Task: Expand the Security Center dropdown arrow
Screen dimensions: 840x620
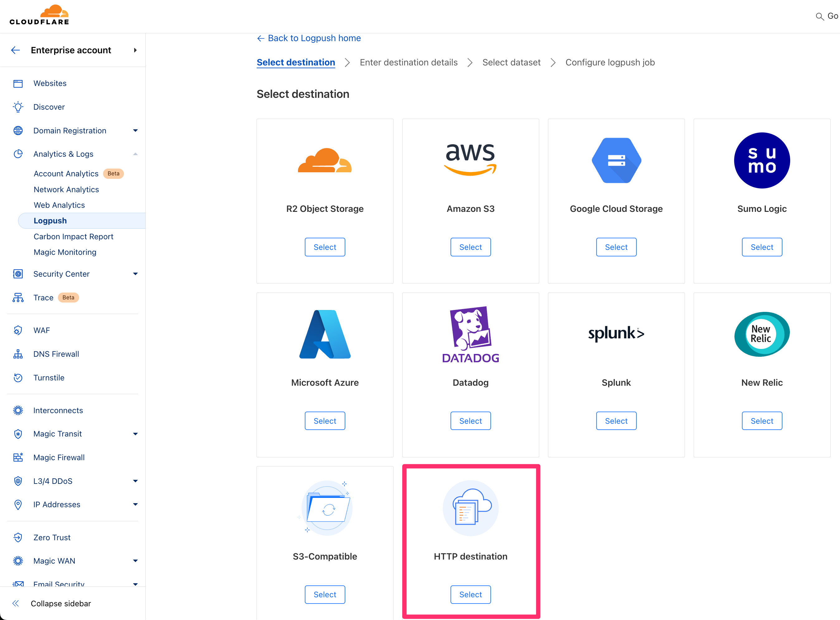Action: (135, 274)
